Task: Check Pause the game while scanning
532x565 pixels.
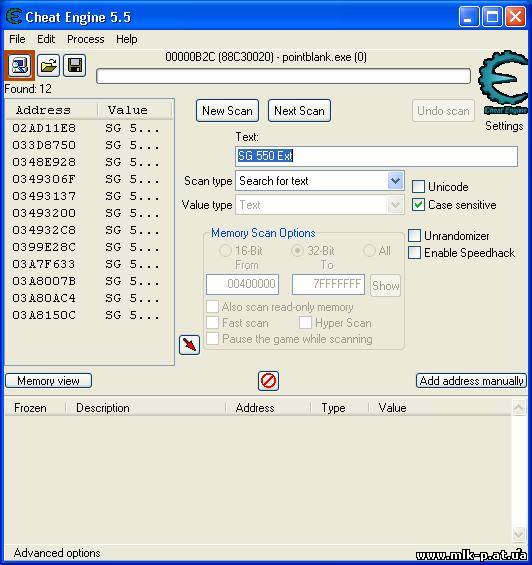Action: point(212,339)
